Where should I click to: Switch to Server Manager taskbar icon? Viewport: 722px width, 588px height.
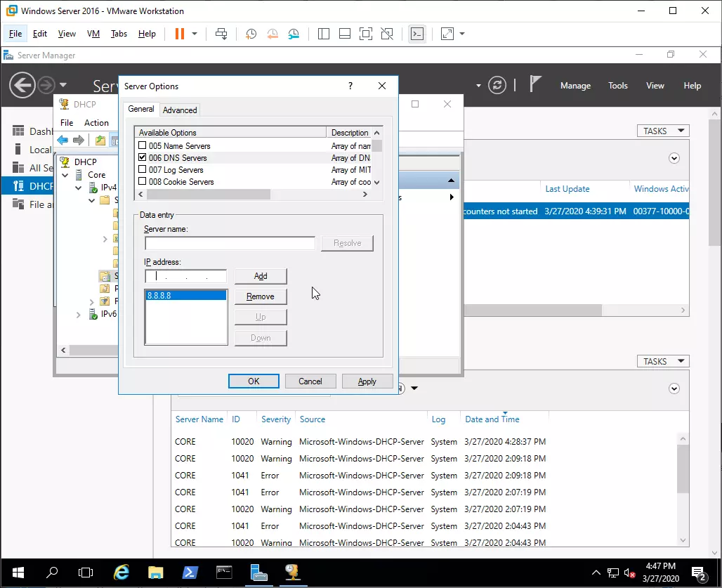tap(258, 573)
